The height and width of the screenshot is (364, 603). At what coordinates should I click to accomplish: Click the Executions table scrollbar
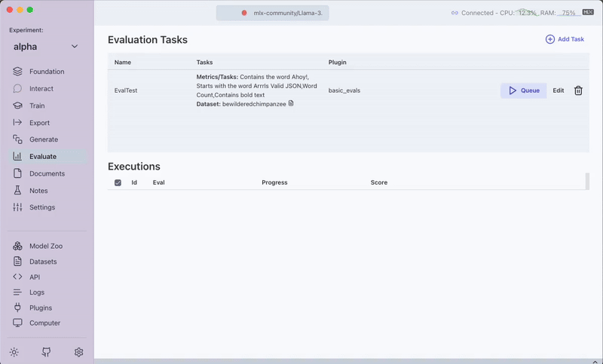pos(587,182)
